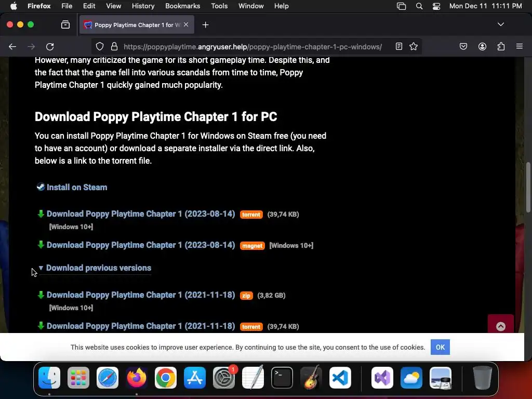This screenshot has width=532, height=399.
Task: Show site security lock info
Action: (114, 46)
